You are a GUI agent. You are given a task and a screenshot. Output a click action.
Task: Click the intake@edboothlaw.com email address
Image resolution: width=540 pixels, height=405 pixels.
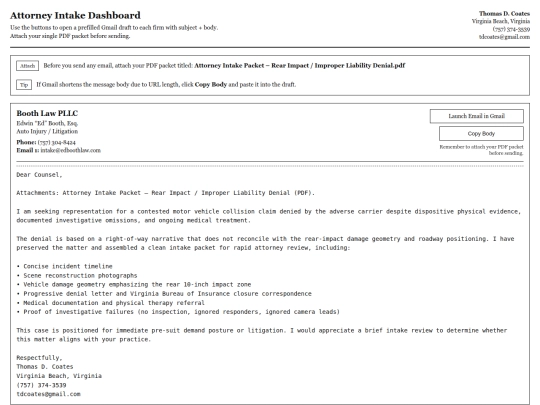[x=71, y=150]
